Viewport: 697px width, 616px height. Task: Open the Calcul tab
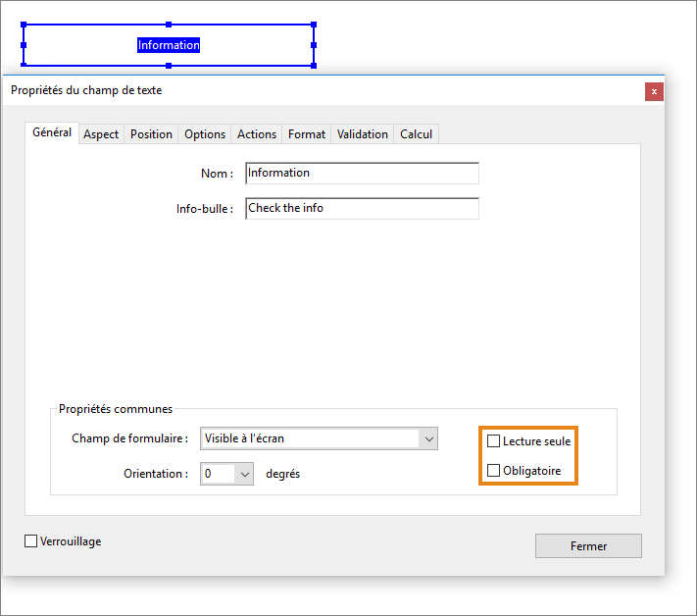coord(417,134)
